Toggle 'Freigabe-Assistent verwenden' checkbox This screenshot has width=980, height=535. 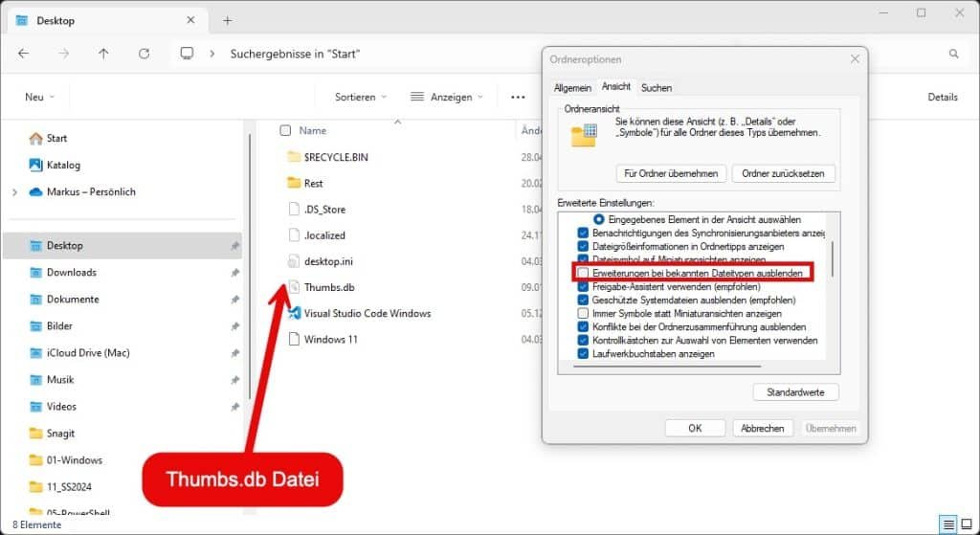coord(583,287)
